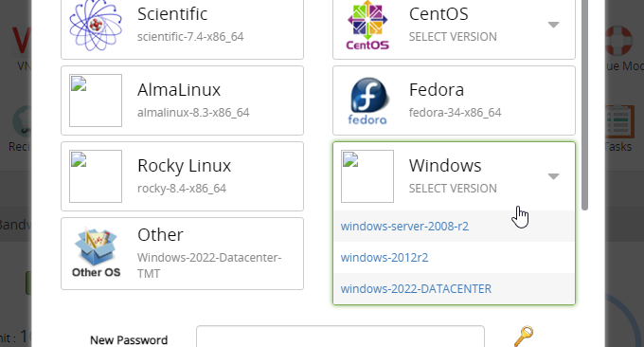
Task: Click Windows SELECT VERSION label
Action: click(x=453, y=189)
